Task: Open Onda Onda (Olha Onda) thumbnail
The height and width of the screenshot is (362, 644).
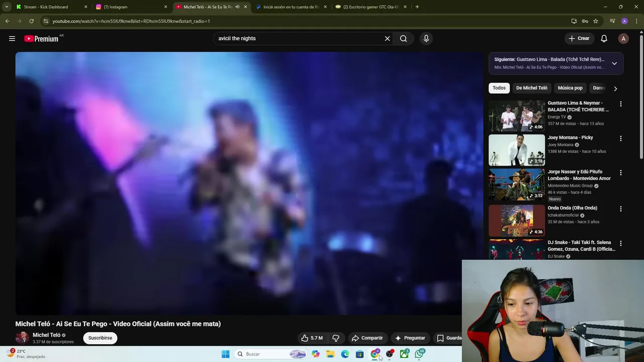Action: click(517, 220)
